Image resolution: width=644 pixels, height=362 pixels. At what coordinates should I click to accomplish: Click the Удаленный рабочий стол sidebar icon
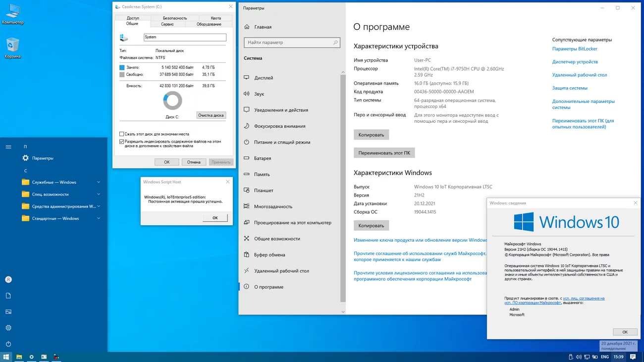click(x=247, y=271)
